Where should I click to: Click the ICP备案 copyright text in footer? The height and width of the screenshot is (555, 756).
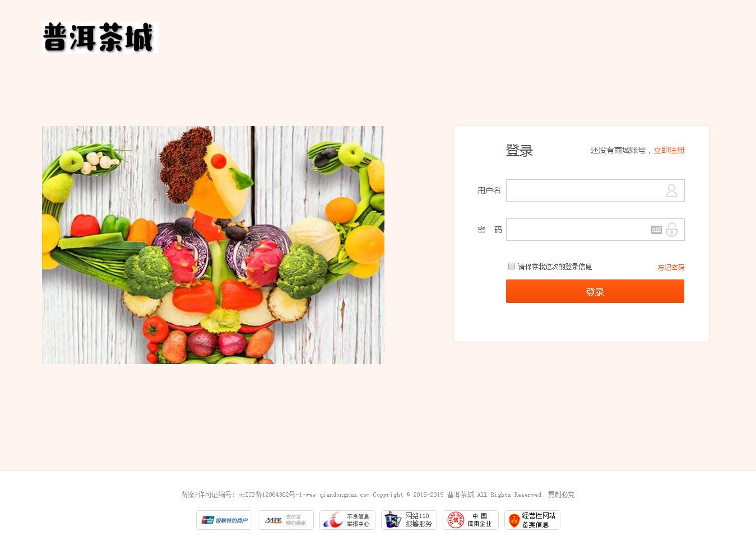click(378, 495)
